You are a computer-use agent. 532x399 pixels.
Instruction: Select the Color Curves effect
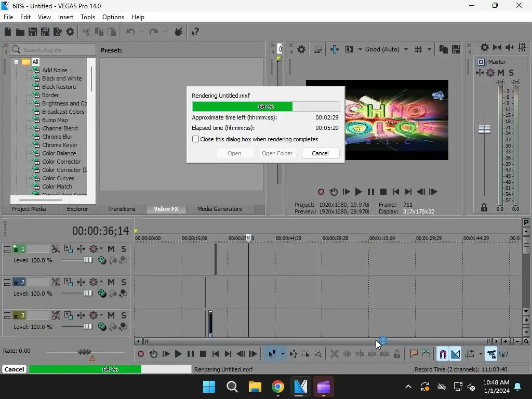[x=58, y=178]
